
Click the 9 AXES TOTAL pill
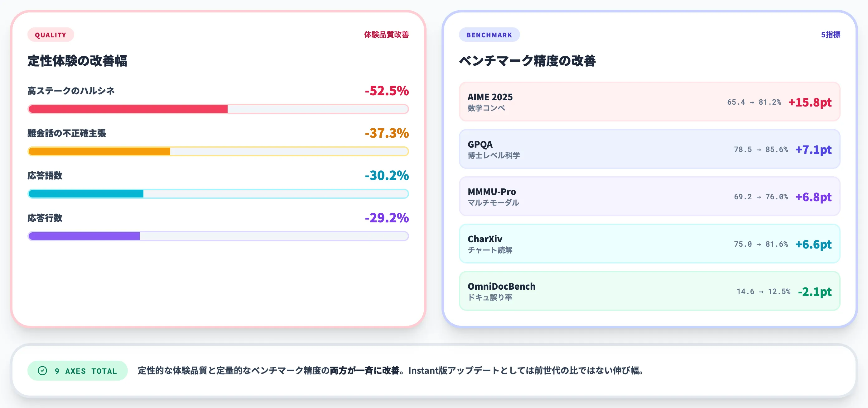point(78,371)
